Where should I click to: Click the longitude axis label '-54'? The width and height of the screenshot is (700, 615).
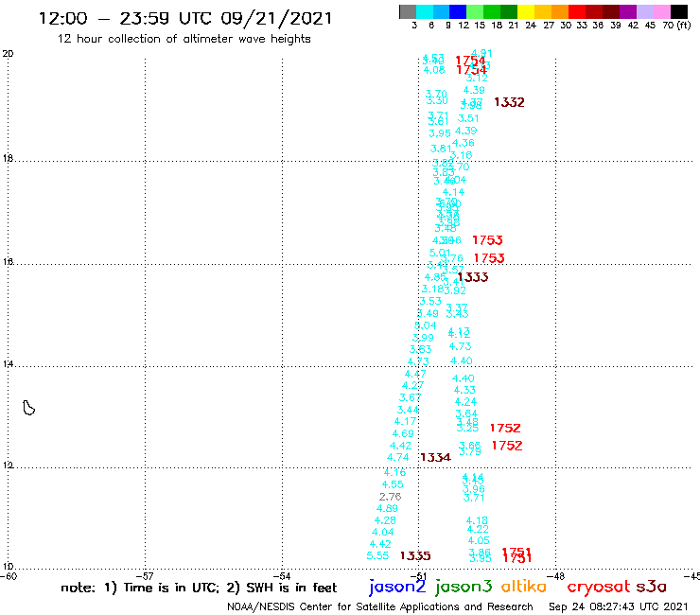pyautogui.click(x=284, y=576)
